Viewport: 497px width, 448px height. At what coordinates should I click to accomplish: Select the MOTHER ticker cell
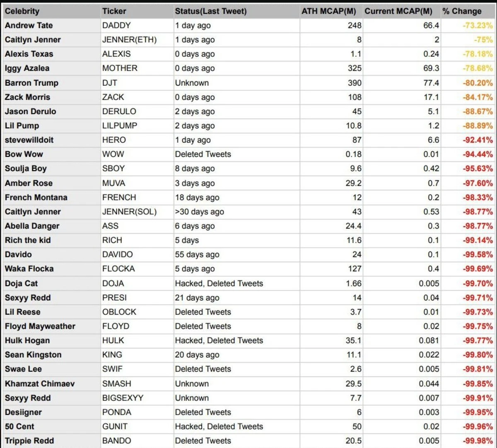(x=120, y=68)
